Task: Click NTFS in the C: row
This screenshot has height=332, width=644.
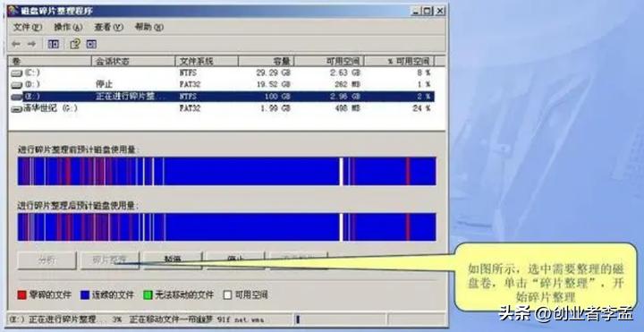Action: click(188, 72)
